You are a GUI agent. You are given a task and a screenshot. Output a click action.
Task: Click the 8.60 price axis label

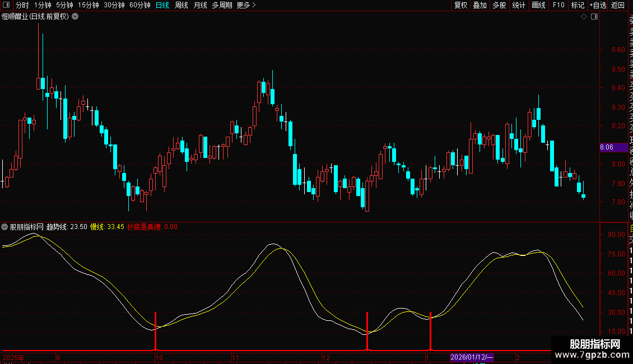point(618,50)
